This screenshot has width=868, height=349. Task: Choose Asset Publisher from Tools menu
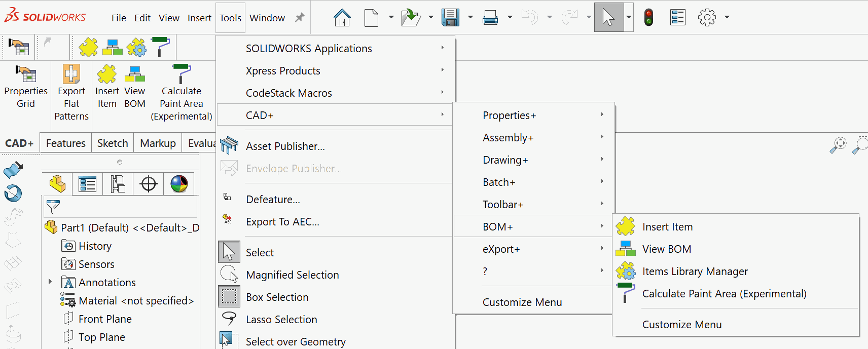[335, 146]
